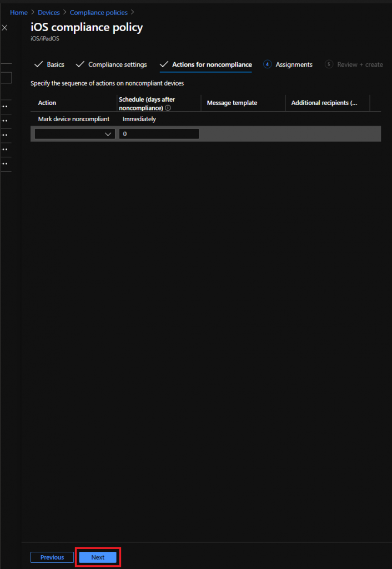392x569 pixels.
Task: Click the Message template column header
Action: 232,103
